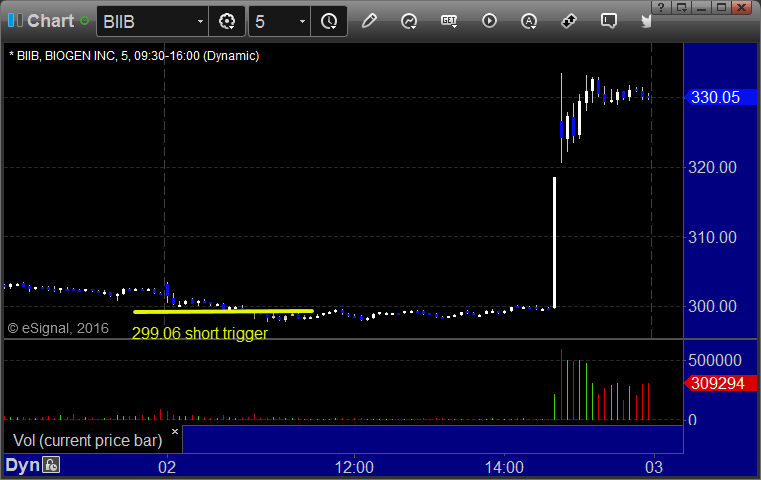Image resolution: width=761 pixels, height=480 pixels.
Task: Open the symbol settings gear menu
Action: click(x=227, y=21)
